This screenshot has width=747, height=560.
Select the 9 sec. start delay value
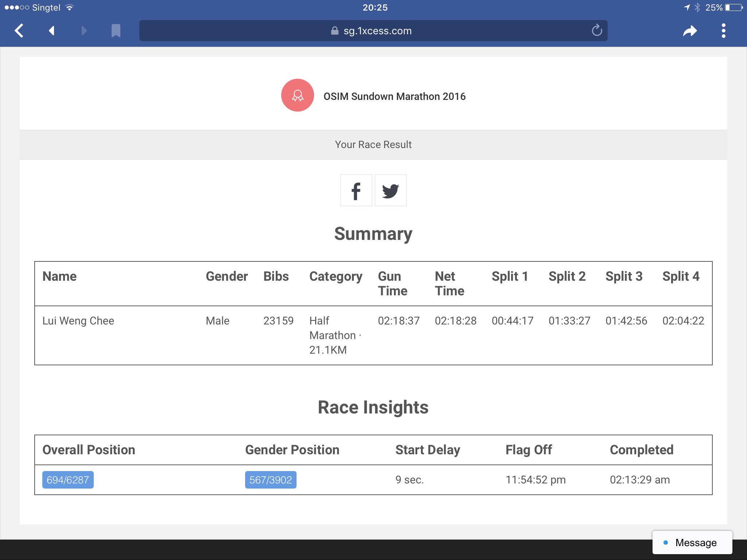pos(409,480)
